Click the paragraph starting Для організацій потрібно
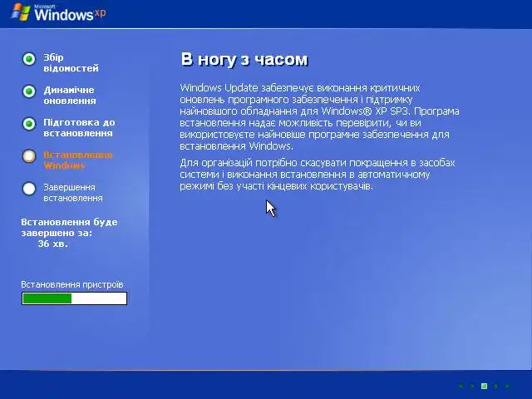Viewport: 532px width, 399px height. [x=318, y=175]
